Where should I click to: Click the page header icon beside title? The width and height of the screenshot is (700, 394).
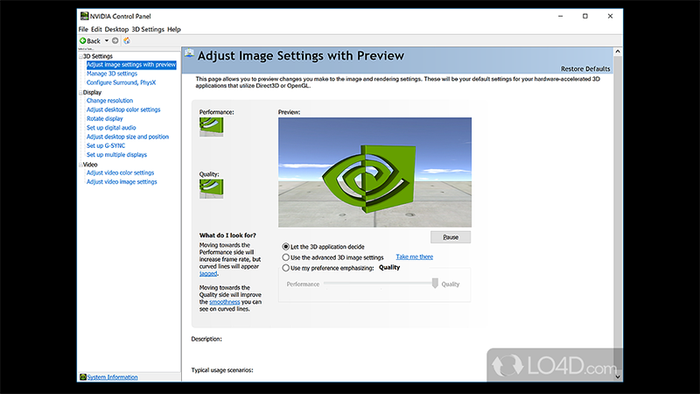click(189, 54)
